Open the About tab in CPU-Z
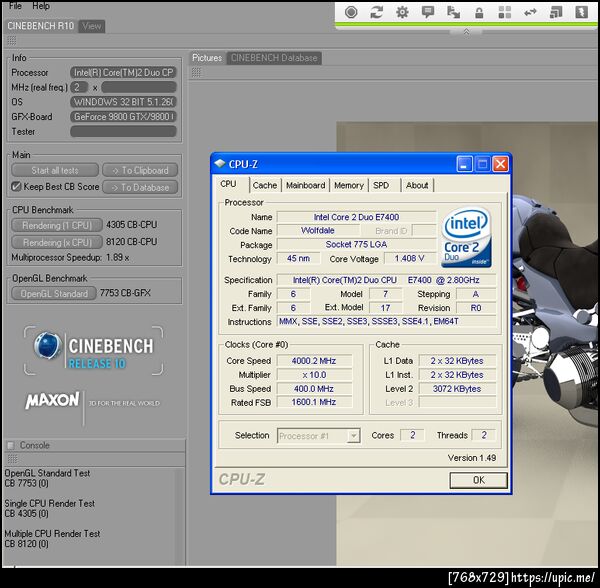 tap(417, 185)
